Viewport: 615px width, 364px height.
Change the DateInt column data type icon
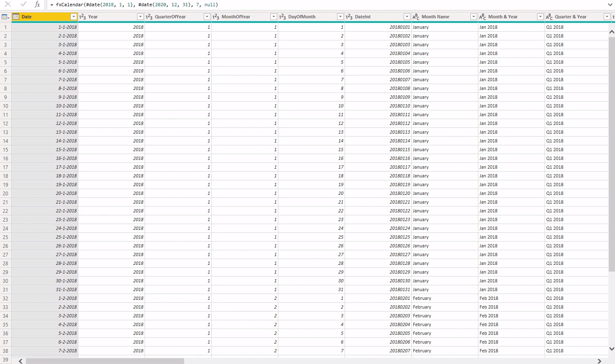pyautogui.click(x=349, y=17)
